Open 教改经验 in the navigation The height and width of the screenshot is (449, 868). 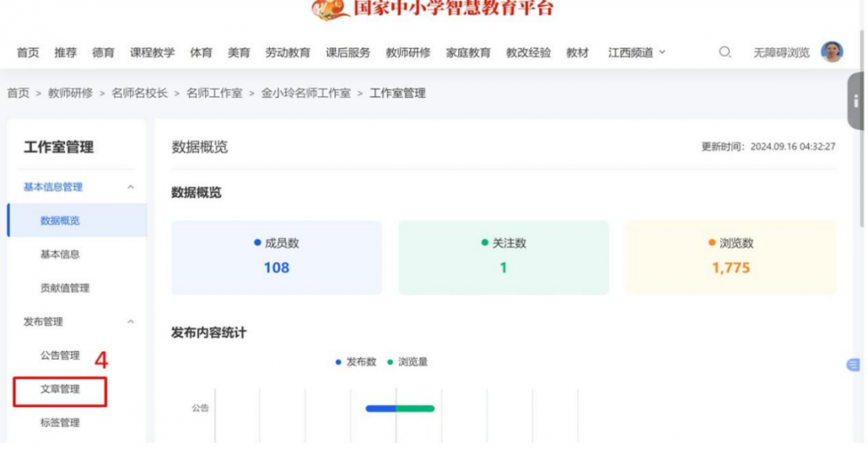click(529, 53)
